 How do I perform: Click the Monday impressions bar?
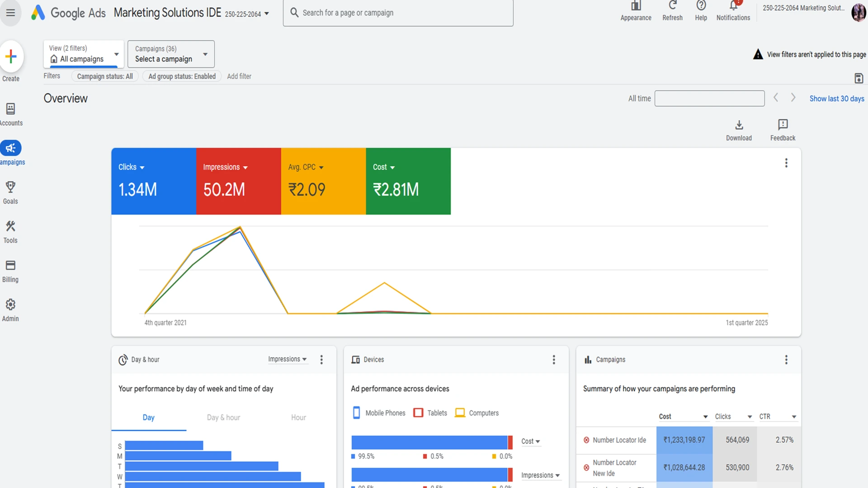tap(178, 456)
